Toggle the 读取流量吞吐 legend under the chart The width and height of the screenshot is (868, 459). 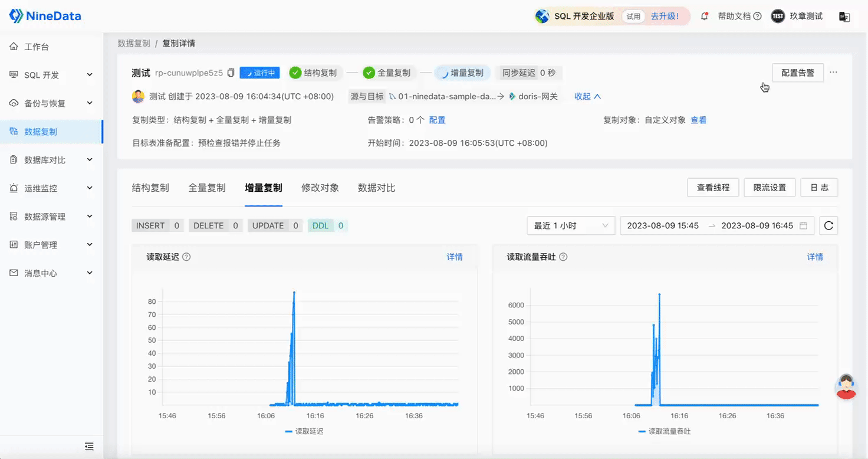pyautogui.click(x=663, y=431)
